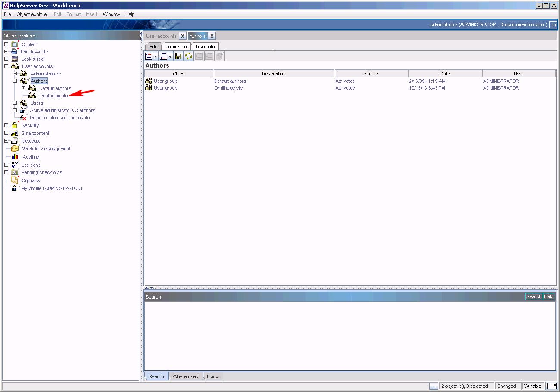Click the Orphans icon

pos(15,180)
